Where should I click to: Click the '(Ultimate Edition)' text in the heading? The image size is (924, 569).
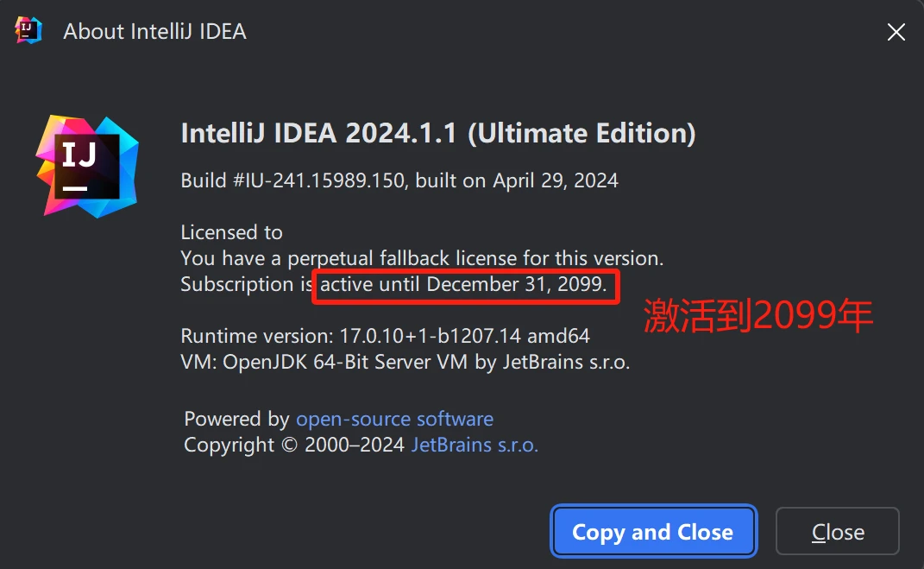581,134
